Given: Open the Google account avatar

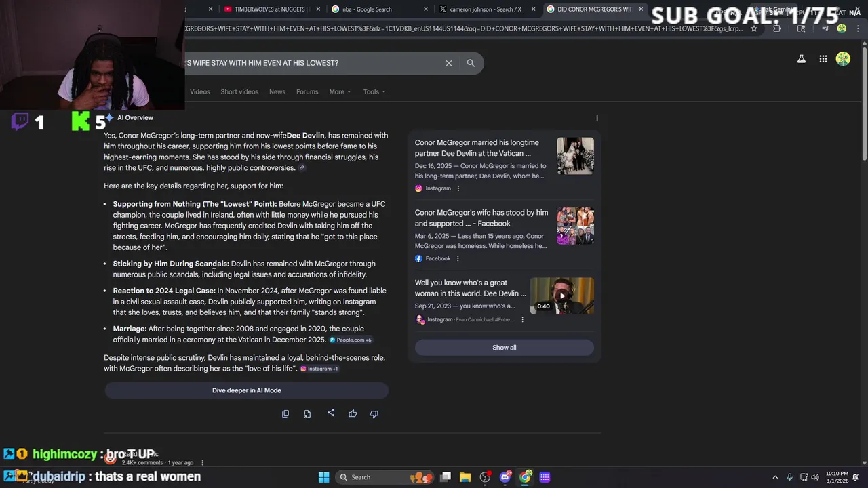Looking at the screenshot, I should (843, 59).
